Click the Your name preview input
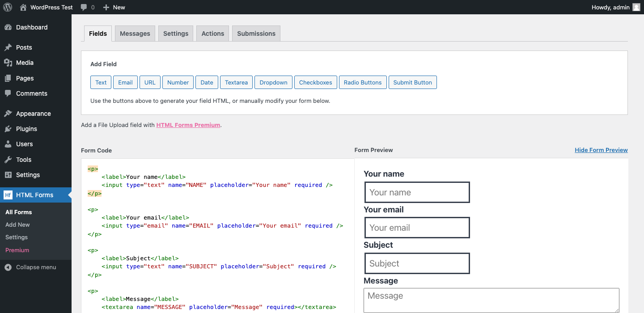Image resolution: width=644 pixels, height=313 pixels. 417,192
